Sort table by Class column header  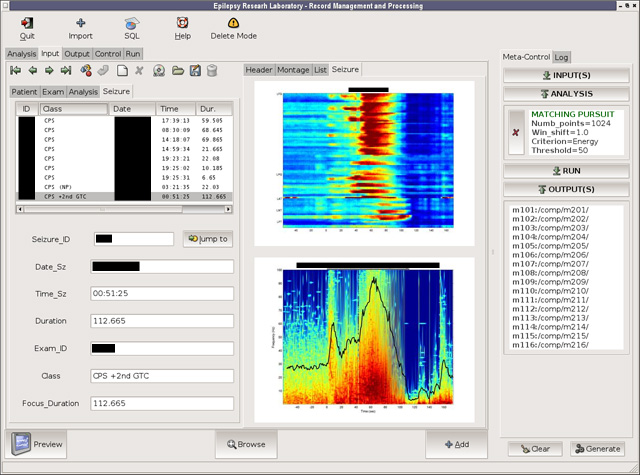tap(74, 109)
